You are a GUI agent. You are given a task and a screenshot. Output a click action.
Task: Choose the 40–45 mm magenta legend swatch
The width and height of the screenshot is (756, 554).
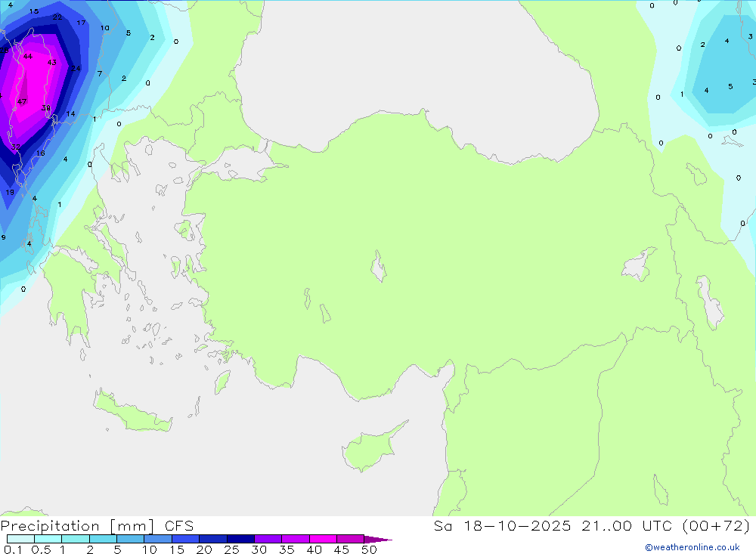click(323, 539)
